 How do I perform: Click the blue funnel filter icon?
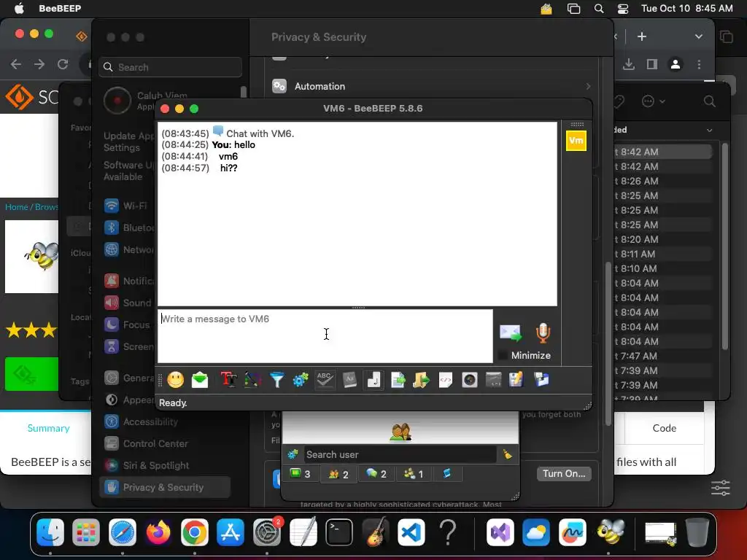coord(276,380)
